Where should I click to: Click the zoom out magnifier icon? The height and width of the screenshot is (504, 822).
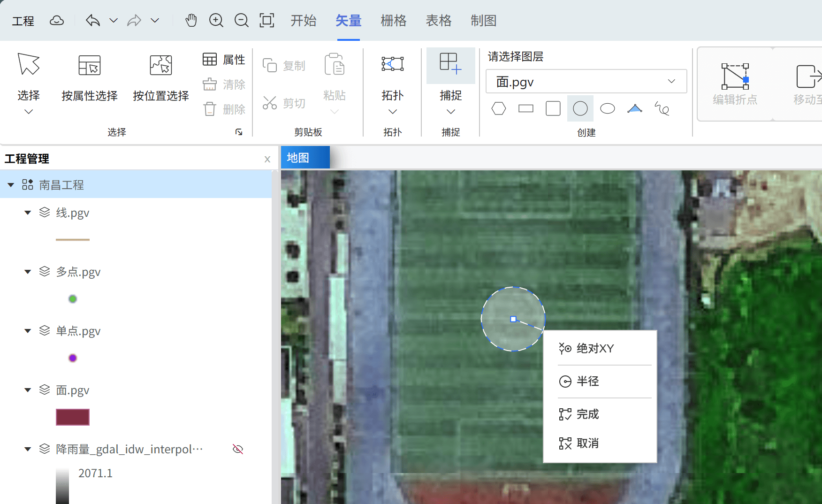point(241,21)
